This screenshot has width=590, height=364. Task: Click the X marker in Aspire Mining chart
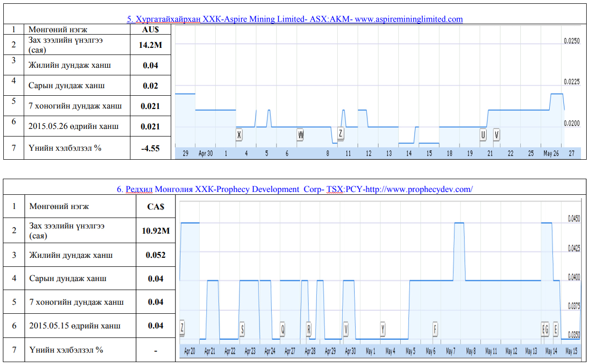[x=239, y=135]
